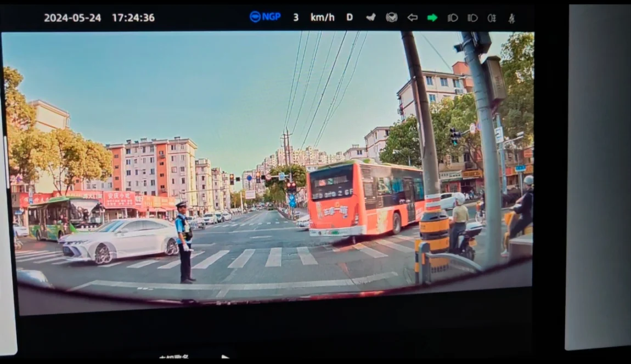Viewport: 631px width, 364px height.
Task: Click the second headlight beam icon
Action: click(x=472, y=18)
